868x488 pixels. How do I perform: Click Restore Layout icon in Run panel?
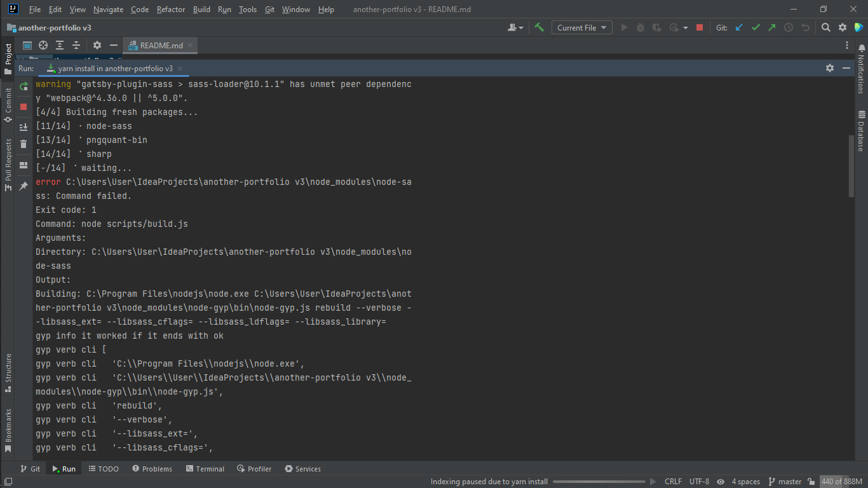click(x=24, y=165)
